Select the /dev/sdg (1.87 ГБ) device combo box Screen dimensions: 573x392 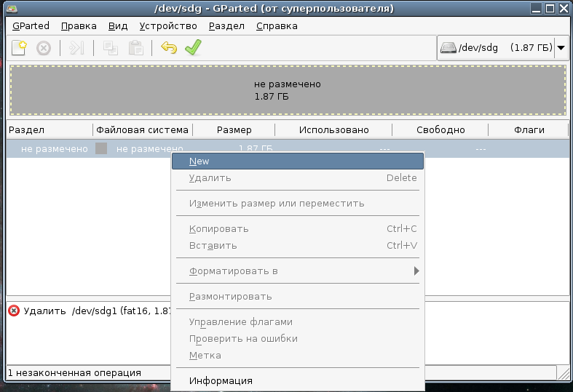click(503, 48)
